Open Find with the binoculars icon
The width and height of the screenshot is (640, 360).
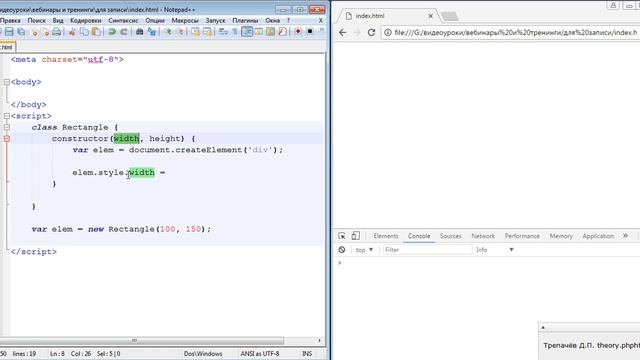tap(139, 32)
